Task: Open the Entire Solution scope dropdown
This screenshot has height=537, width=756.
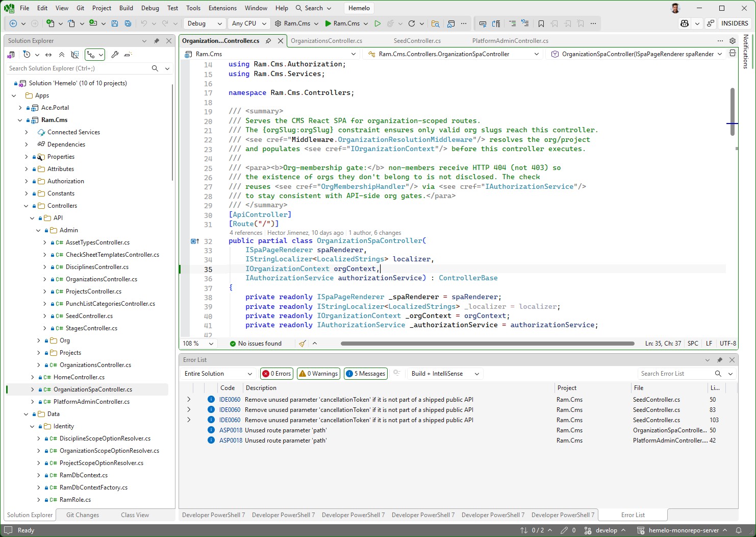Action: click(x=218, y=374)
